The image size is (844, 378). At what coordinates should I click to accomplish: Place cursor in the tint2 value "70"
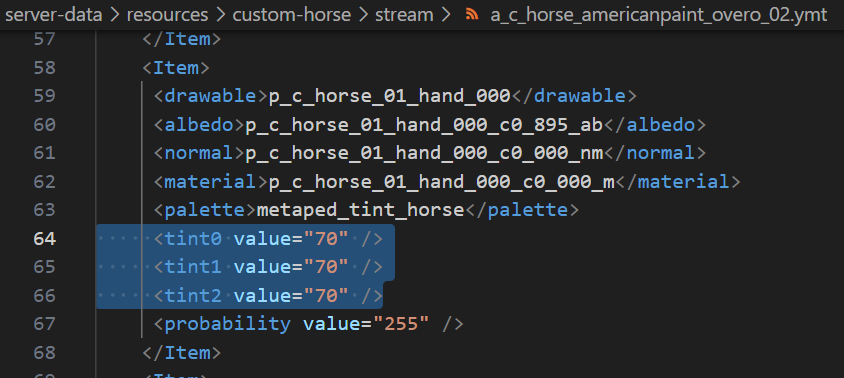point(326,295)
